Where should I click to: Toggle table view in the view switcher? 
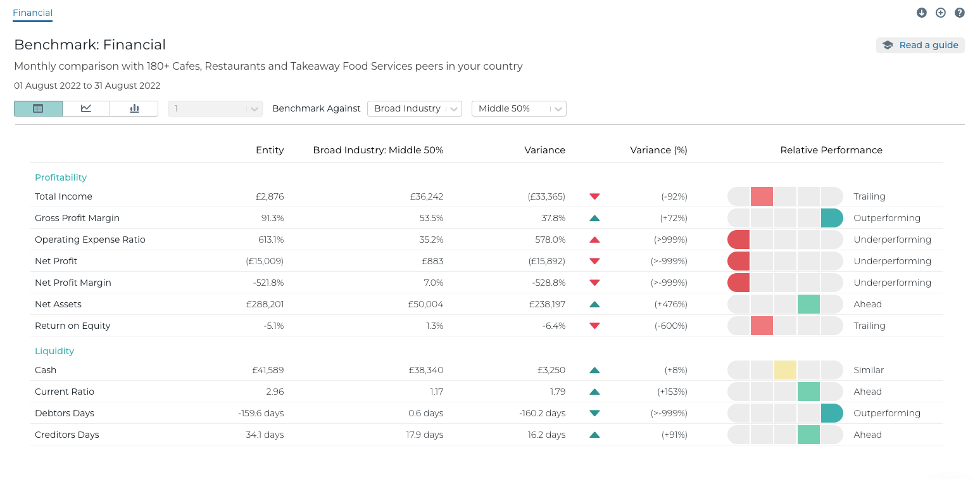38,108
